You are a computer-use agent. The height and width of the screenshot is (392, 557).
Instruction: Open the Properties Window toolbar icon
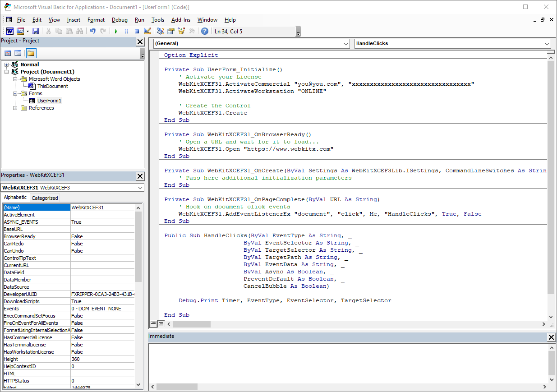(x=171, y=31)
